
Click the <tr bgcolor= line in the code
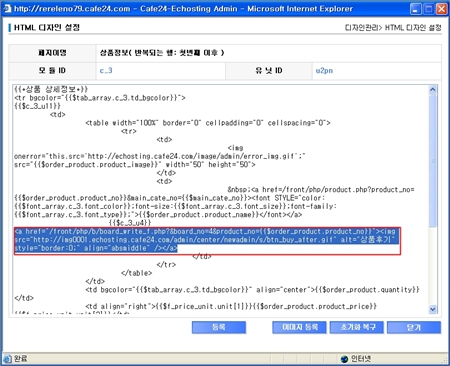pos(100,98)
